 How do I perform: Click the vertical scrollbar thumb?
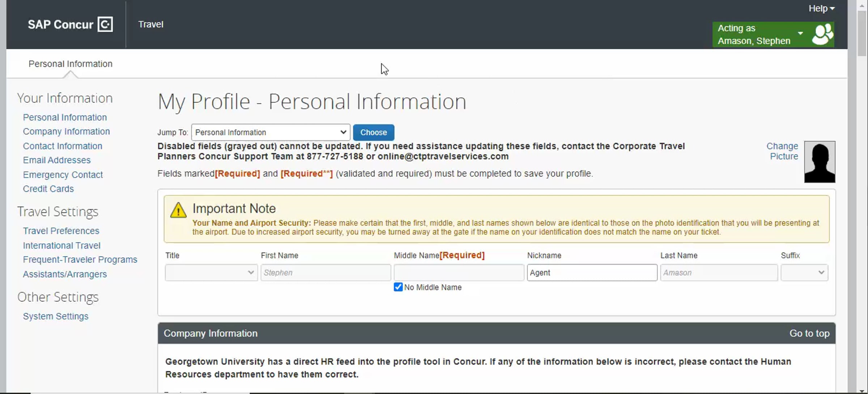coord(862,33)
